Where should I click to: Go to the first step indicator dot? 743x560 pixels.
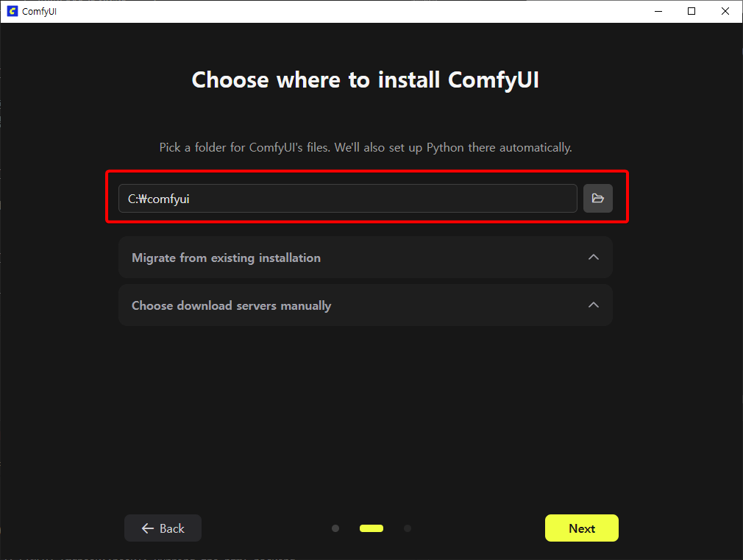(335, 528)
